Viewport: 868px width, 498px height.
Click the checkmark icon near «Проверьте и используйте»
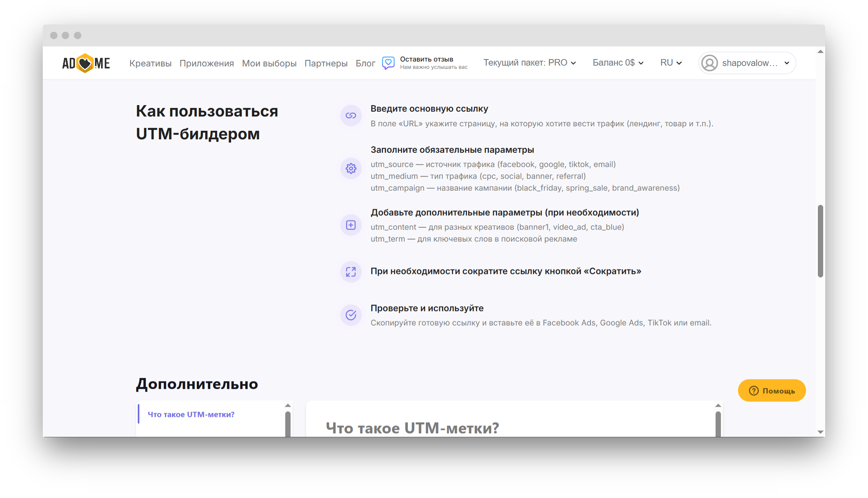350,315
